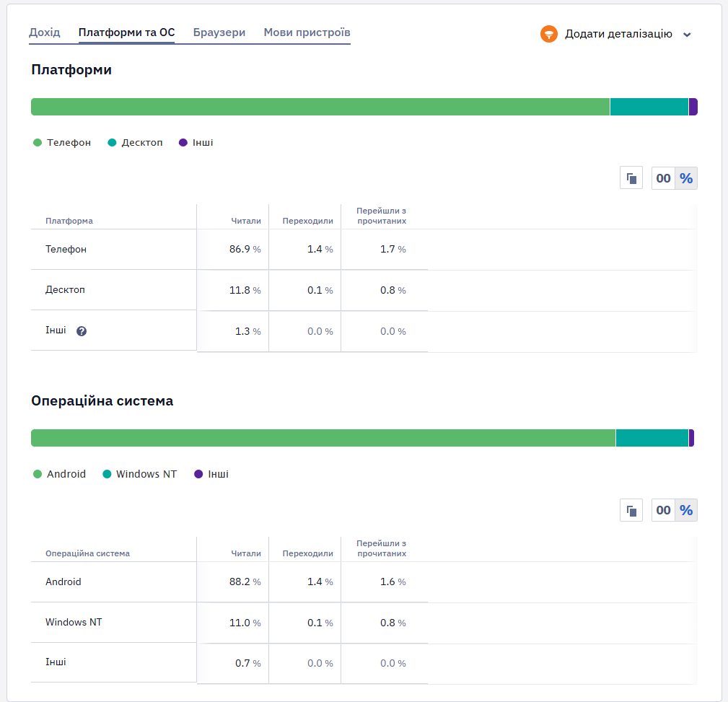Click the orange filter icon

coord(549,34)
